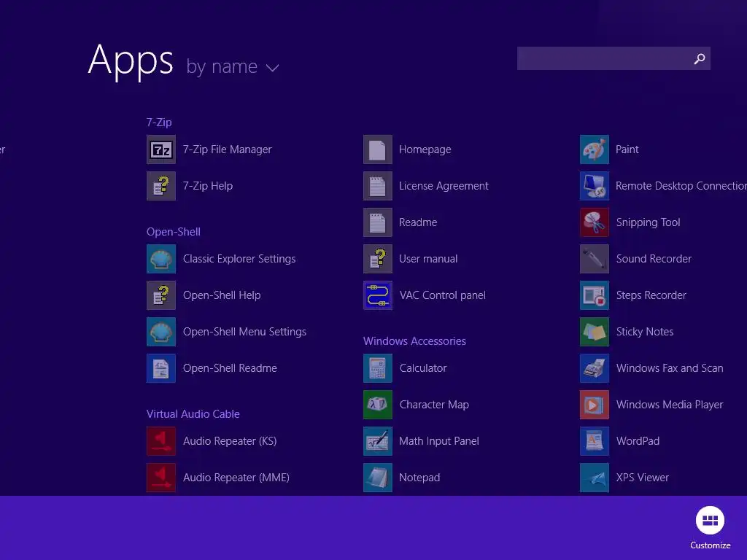Click the 'License Agreement' label text
747x560 pixels.
coord(444,186)
